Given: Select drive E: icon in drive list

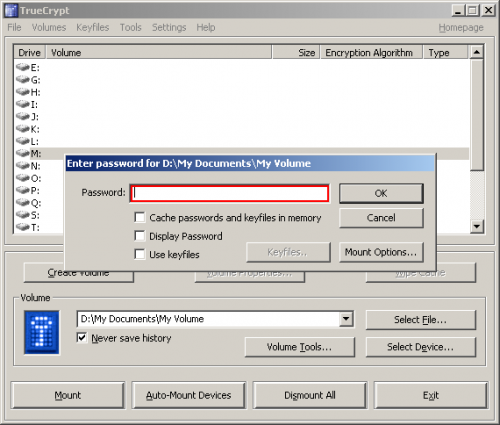Looking at the screenshot, I should 23,67.
